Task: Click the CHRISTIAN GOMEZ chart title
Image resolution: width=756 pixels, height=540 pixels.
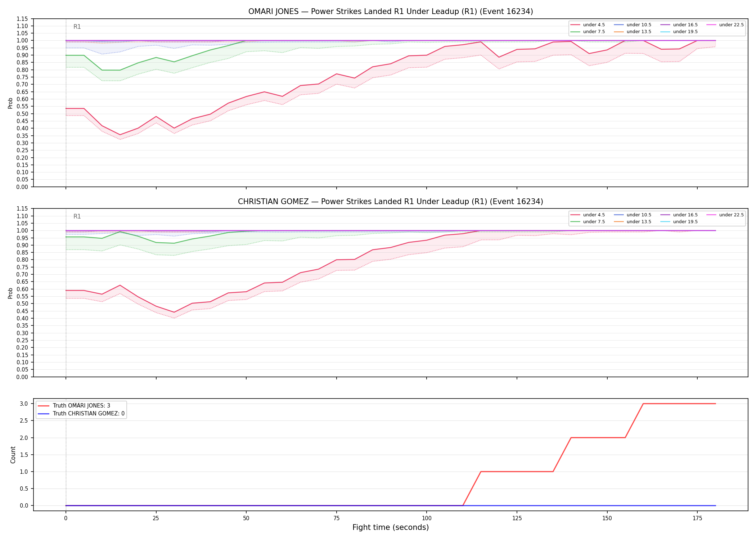Action: 391,202
